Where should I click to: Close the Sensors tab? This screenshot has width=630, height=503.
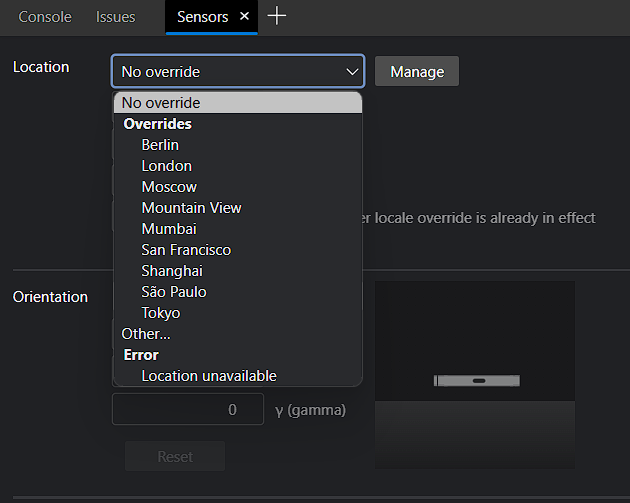coord(244,16)
